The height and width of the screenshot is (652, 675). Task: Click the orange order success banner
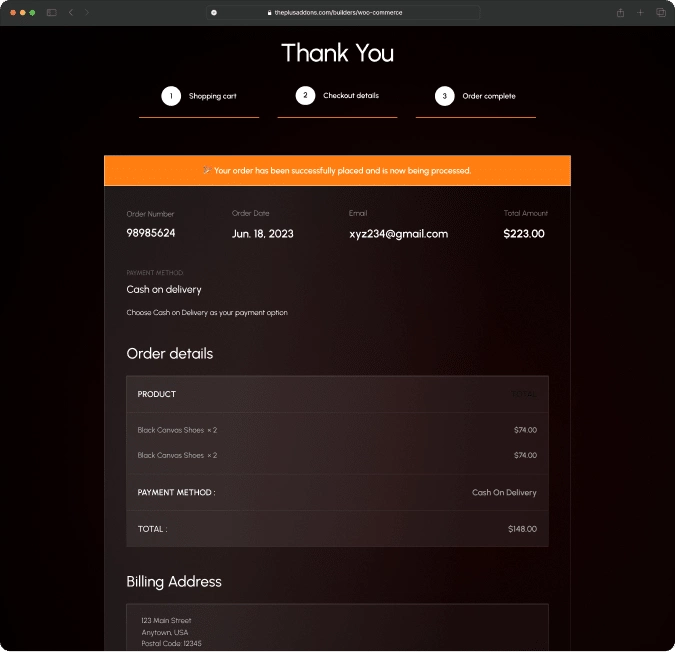tap(337, 171)
